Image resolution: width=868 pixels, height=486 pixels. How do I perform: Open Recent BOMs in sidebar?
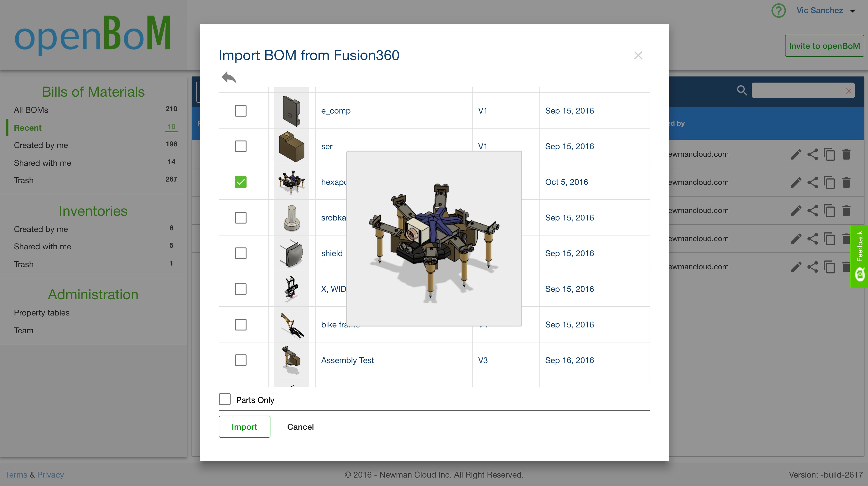click(x=28, y=128)
